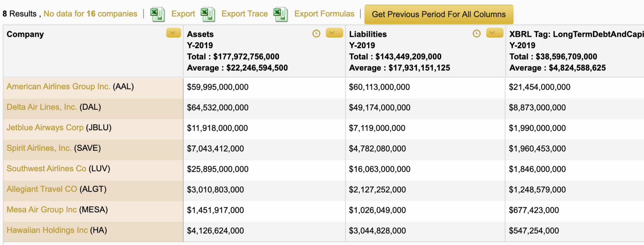Open the Liabilities column dropdown arrow
Viewport: 644px width, 245px height.
(495, 33)
